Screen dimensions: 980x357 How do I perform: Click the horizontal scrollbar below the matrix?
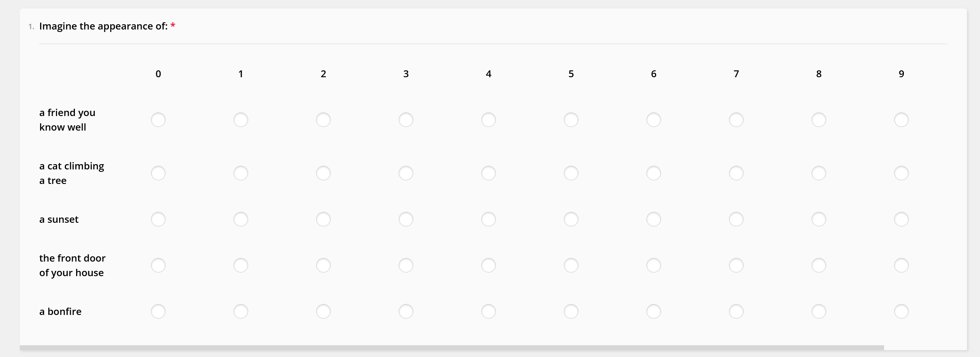pyautogui.click(x=452, y=348)
